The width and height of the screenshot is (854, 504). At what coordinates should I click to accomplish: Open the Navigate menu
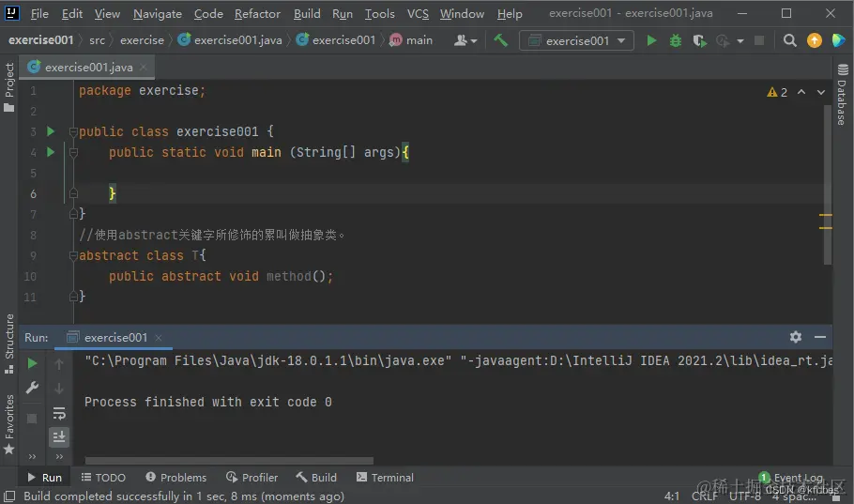click(x=158, y=14)
